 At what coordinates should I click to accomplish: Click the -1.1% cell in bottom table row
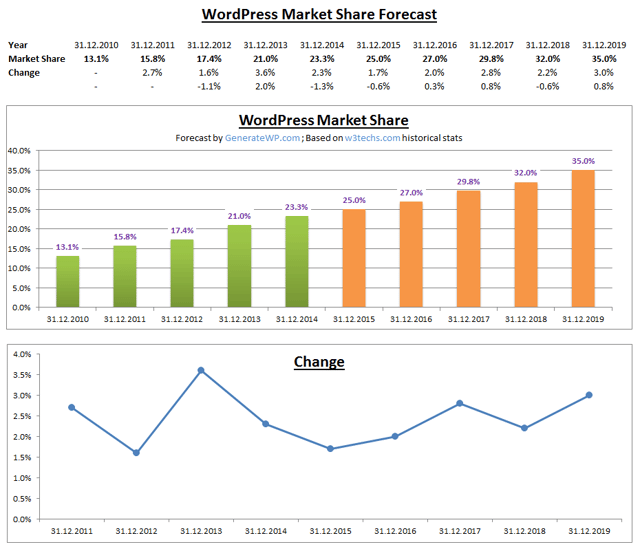209,87
